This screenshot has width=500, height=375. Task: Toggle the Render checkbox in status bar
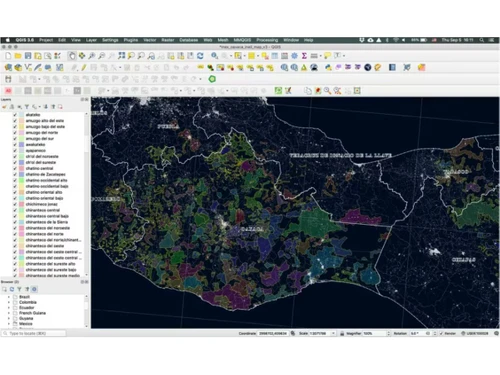point(441,333)
